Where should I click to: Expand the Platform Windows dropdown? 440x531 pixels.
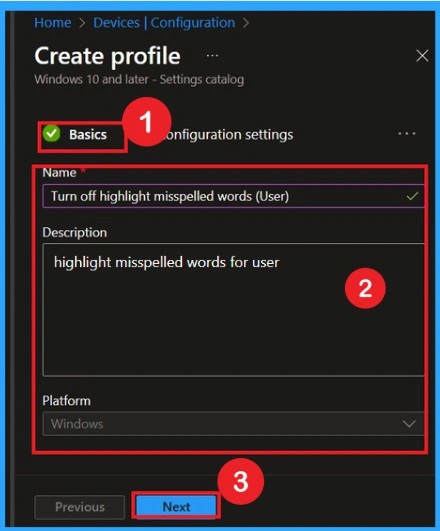click(233, 424)
